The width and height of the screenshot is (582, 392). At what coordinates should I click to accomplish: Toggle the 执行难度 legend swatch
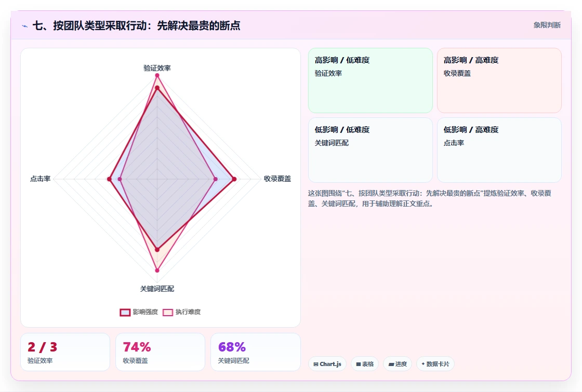point(168,312)
